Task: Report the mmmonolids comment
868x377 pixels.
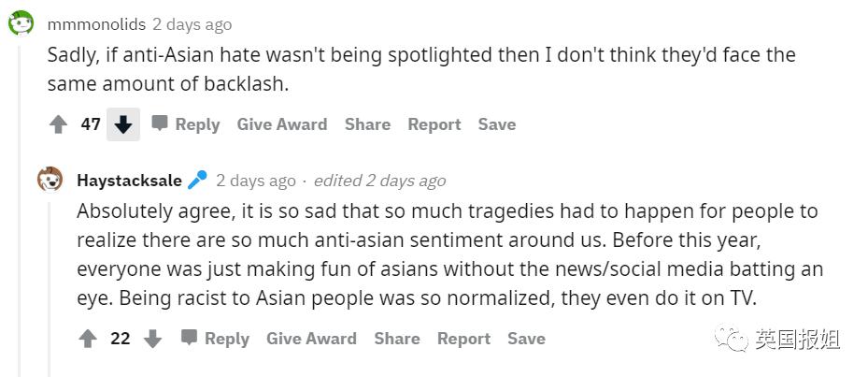Action: click(x=434, y=124)
